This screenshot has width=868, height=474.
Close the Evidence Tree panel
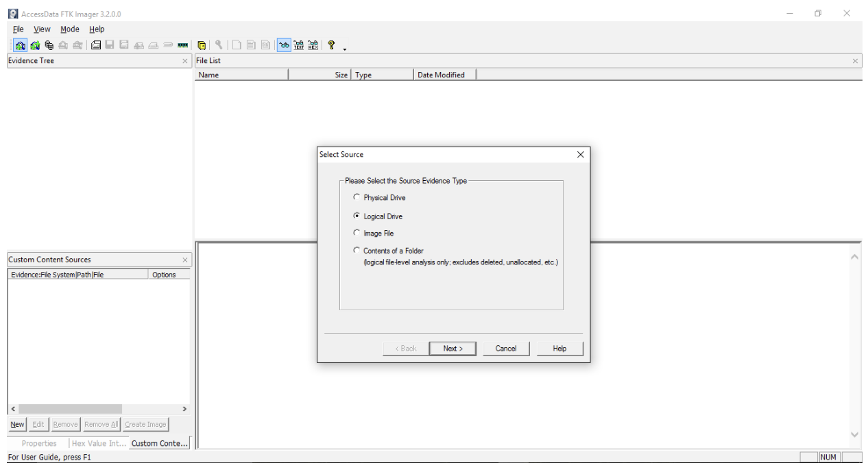(185, 61)
